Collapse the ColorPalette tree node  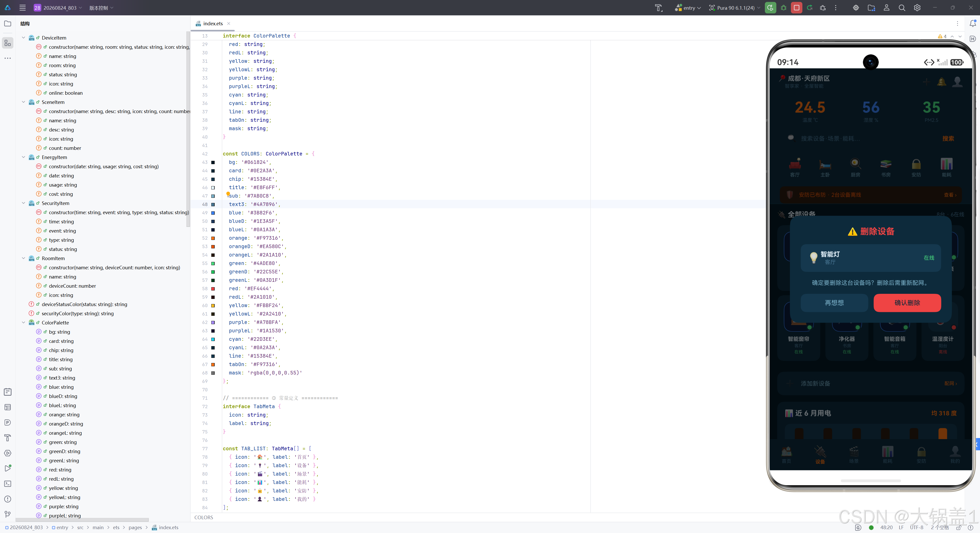(x=23, y=323)
